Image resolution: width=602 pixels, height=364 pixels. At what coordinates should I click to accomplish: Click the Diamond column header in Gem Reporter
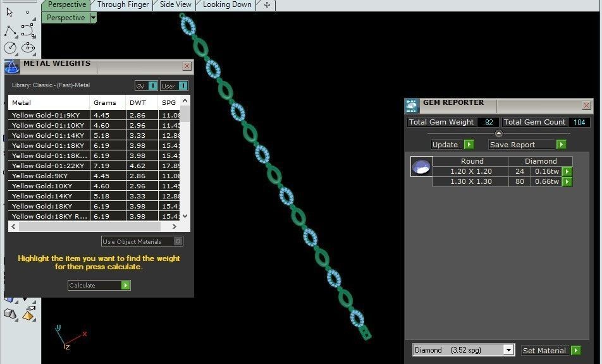point(541,161)
